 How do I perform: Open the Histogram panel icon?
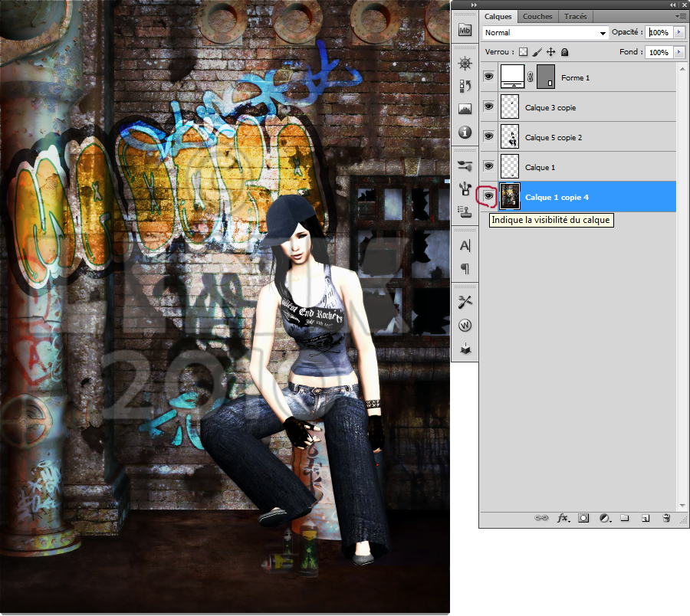465,109
